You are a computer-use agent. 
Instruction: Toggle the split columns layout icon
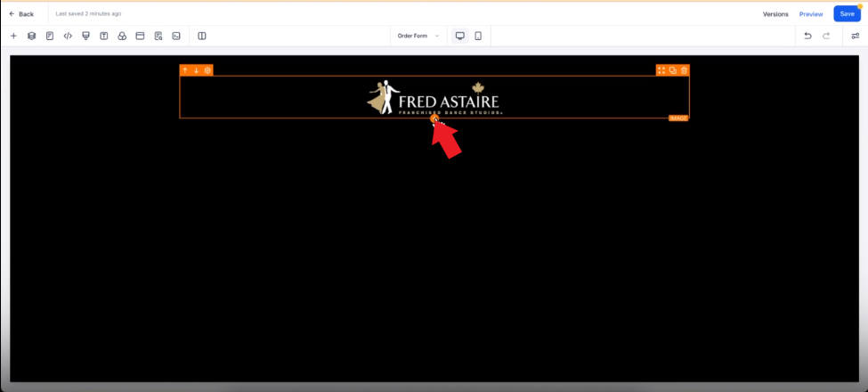click(x=202, y=36)
